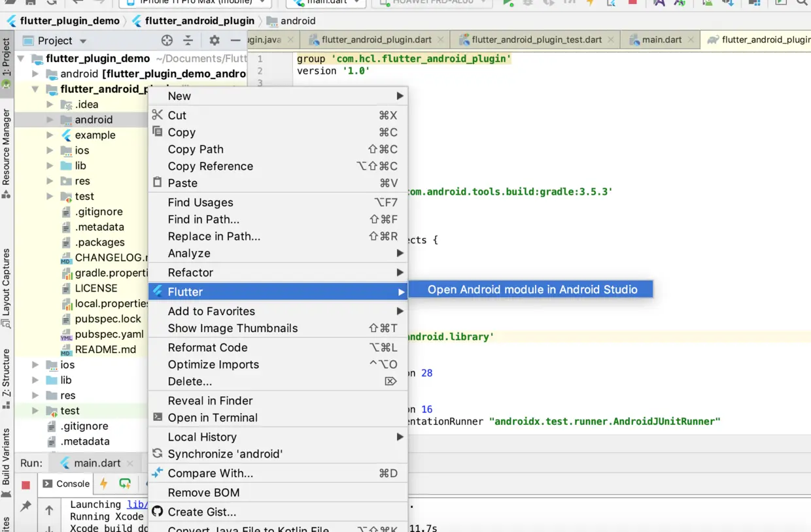Toggle the Resource Manager tool window
This screenshot has height=532, width=811.
click(x=7, y=152)
